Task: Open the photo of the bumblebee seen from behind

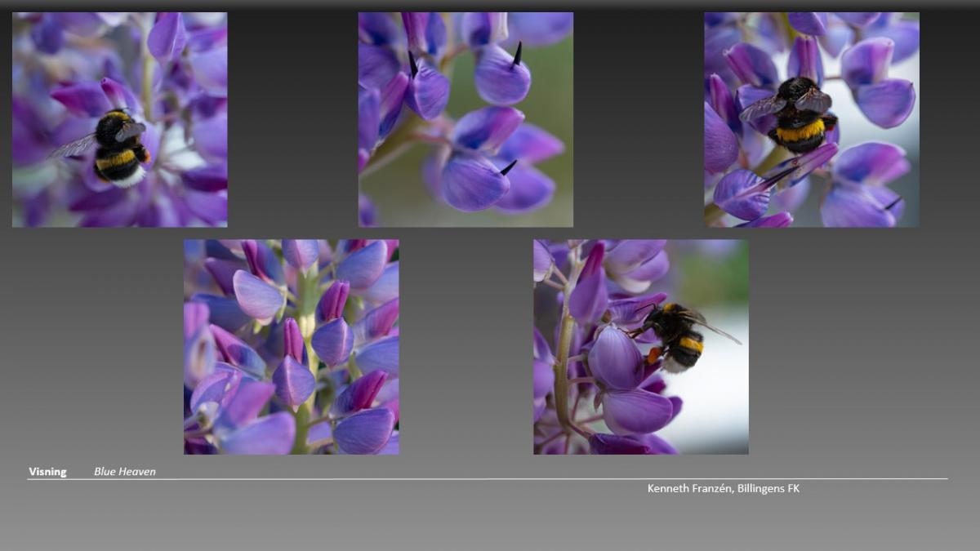Action: coord(812,119)
